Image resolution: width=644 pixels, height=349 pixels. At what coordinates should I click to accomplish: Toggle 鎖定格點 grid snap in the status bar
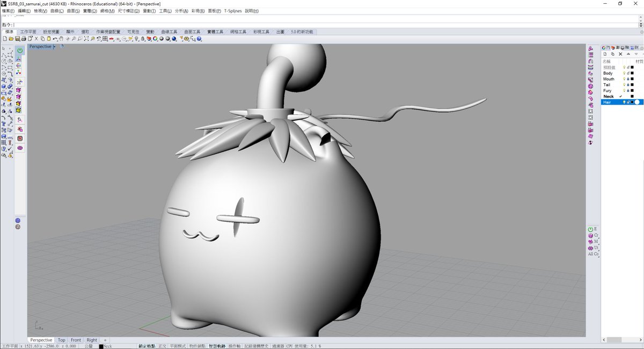[147, 346]
